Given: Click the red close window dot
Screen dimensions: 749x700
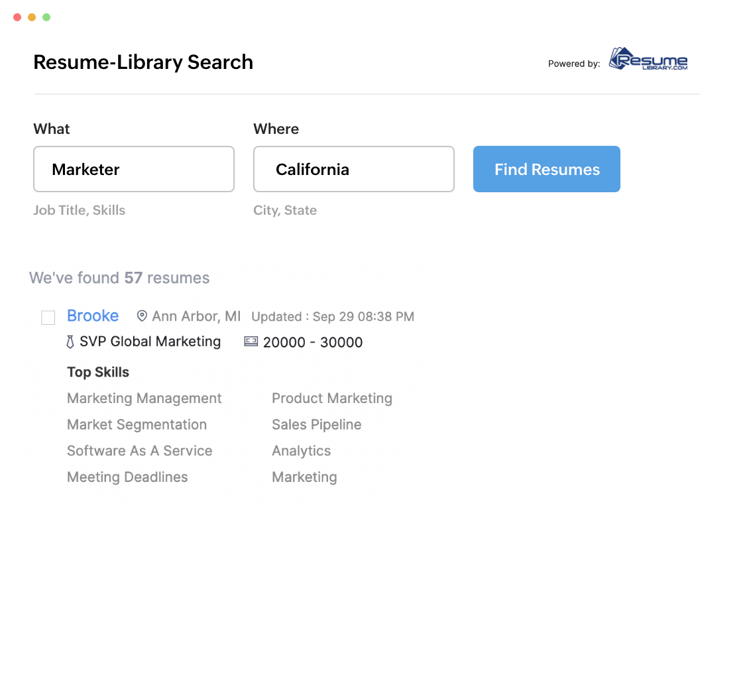Looking at the screenshot, I should 17,17.
